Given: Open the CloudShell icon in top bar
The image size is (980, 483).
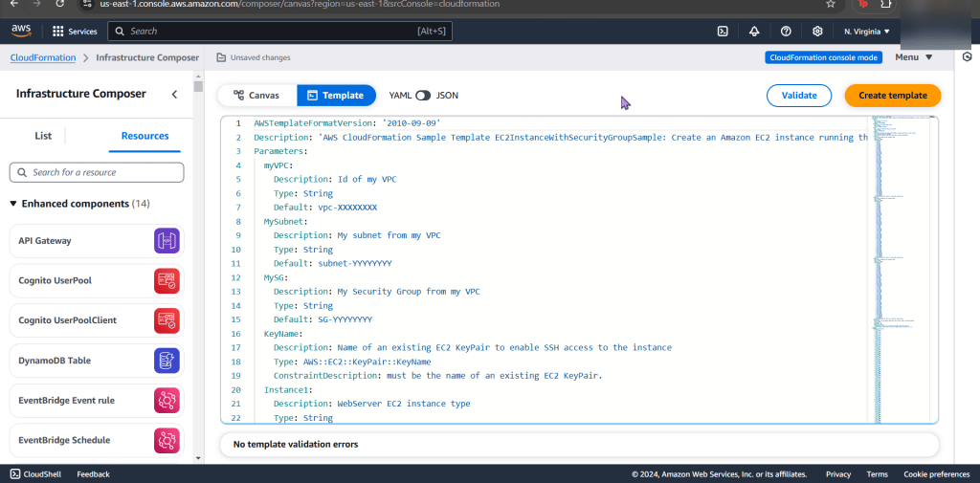Looking at the screenshot, I should 724,31.
